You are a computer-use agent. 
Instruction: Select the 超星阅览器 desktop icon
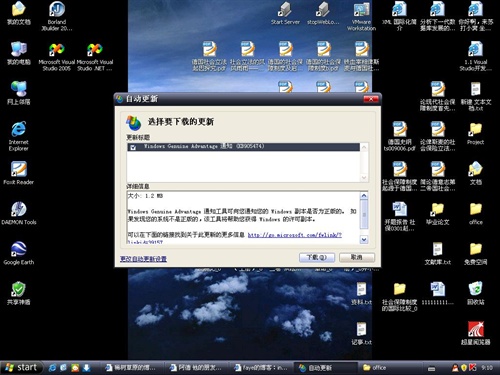coord(476,333)
